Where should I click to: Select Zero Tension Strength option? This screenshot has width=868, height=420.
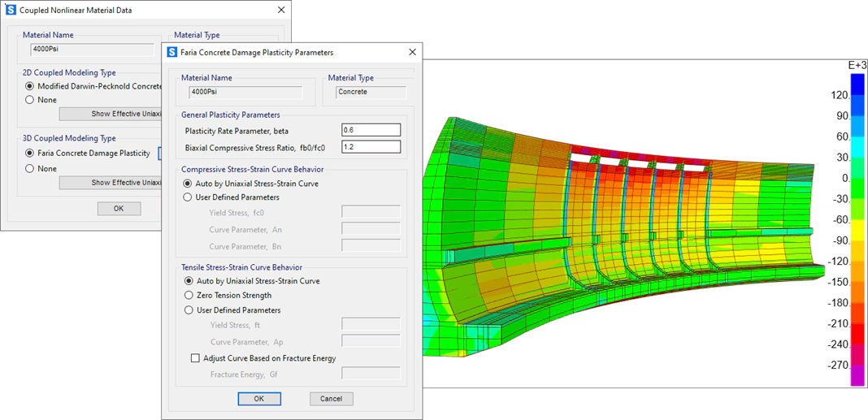189,296
